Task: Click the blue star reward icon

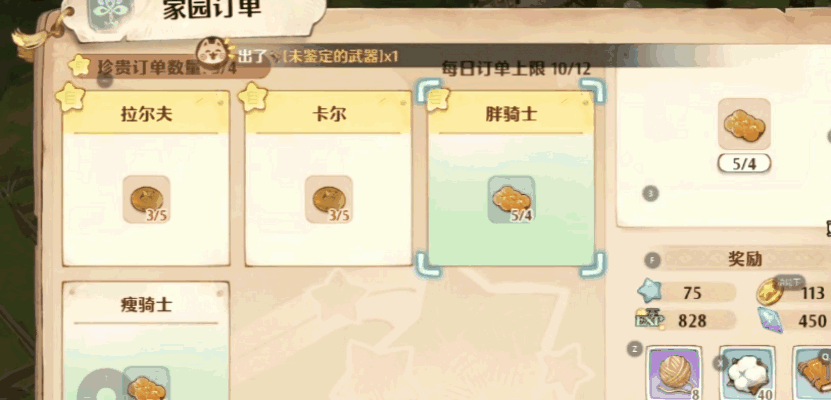Action: pyautogui.click(x=649, y=292)
